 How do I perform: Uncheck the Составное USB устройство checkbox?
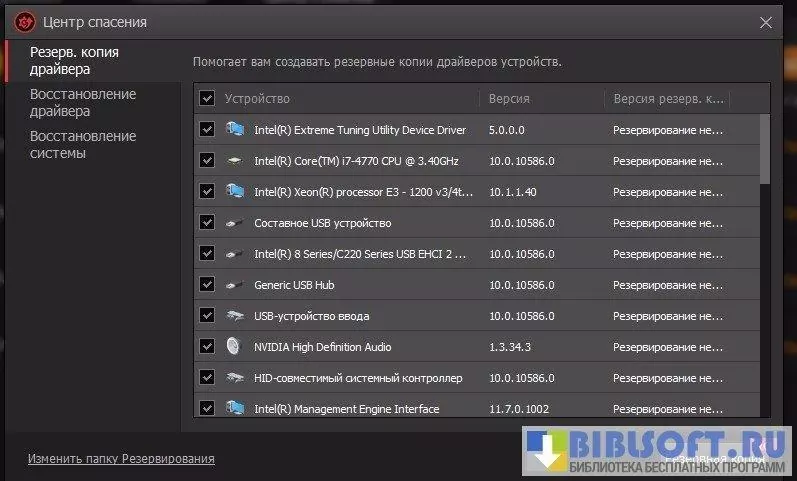207,222
